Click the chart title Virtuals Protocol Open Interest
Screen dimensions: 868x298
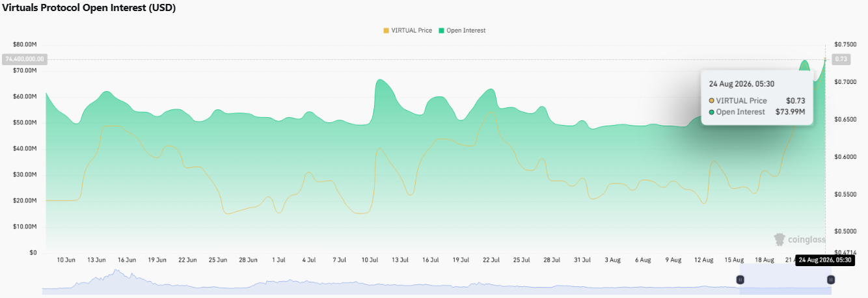[89, 8]
